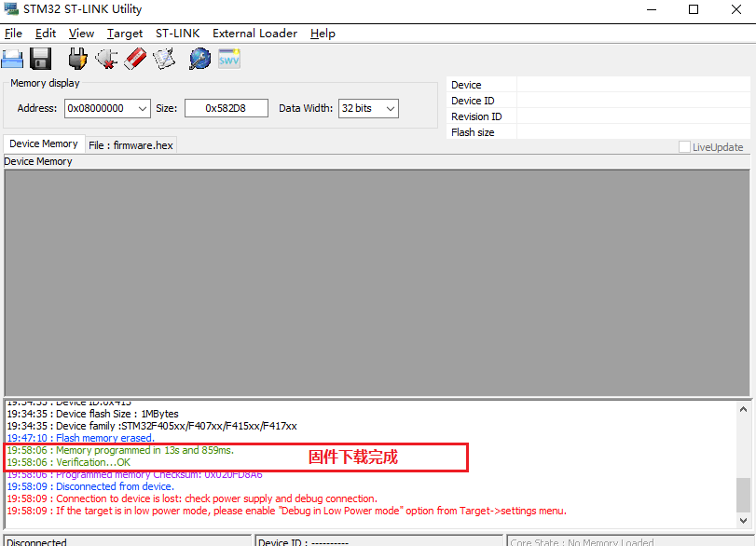Screen dimensions: 756x546
Task: Click the log scroll down arrow
Action: [743, 521]
